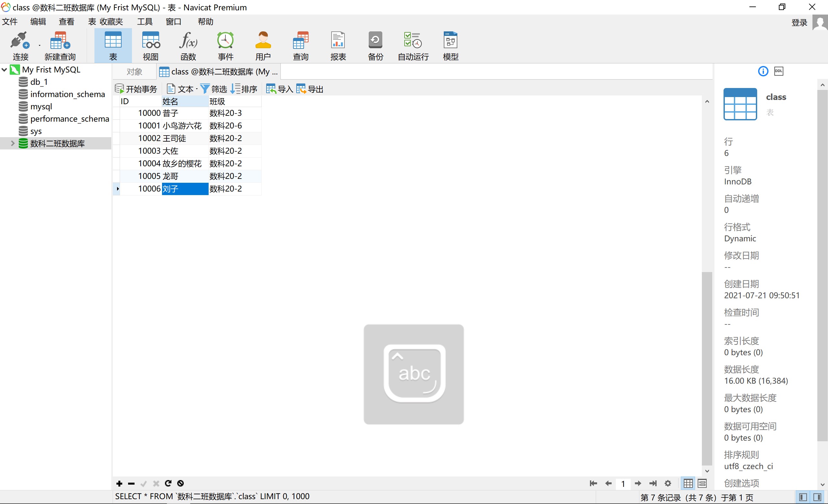Select the mysql database
Image resolution: width=828 pixels, height=504 pixels.
(41, 106)
